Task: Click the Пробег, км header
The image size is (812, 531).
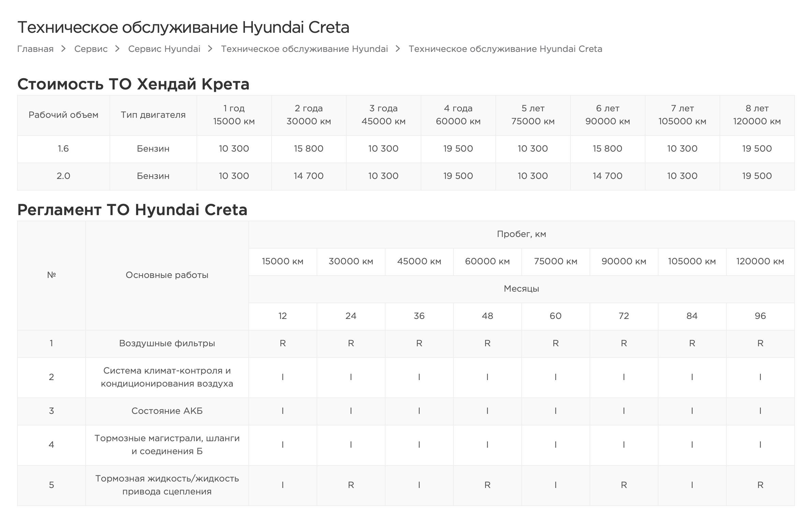Action: point(522,234)
